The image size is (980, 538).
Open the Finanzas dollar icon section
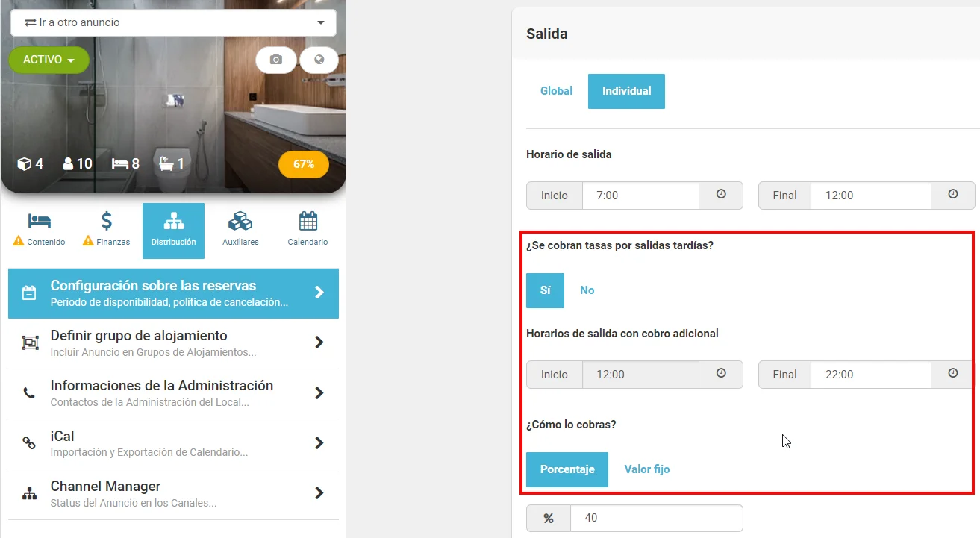coord(107,229)
